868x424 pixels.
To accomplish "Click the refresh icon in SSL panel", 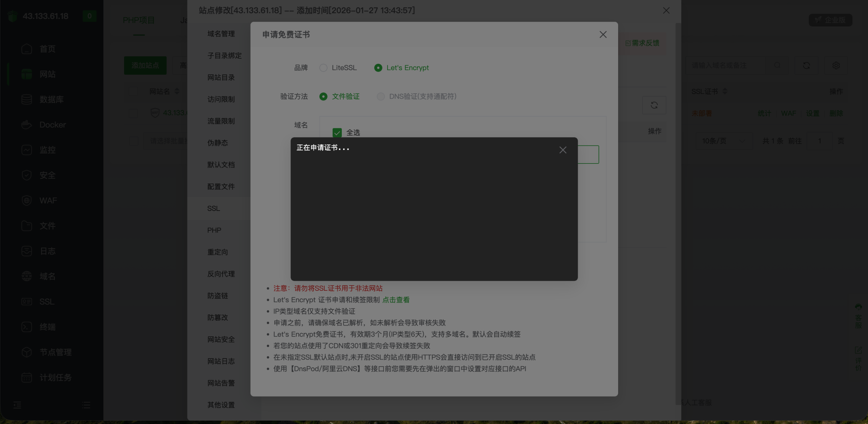I will tap(654, 105).
